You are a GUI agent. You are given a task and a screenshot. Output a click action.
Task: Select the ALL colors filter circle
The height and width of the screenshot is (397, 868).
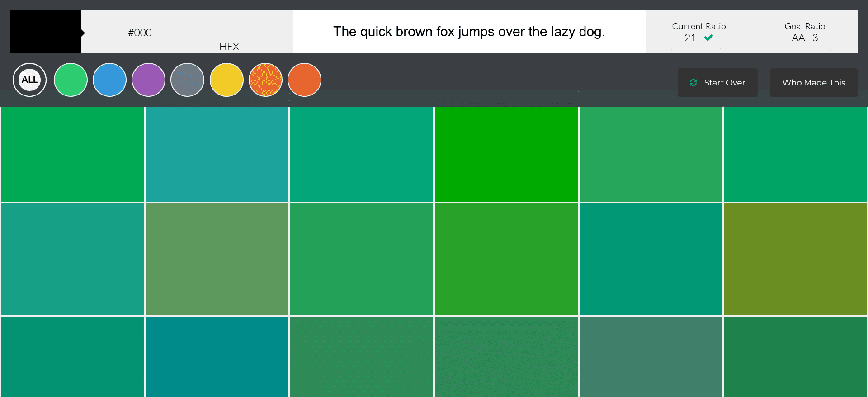tap(29, 80)
